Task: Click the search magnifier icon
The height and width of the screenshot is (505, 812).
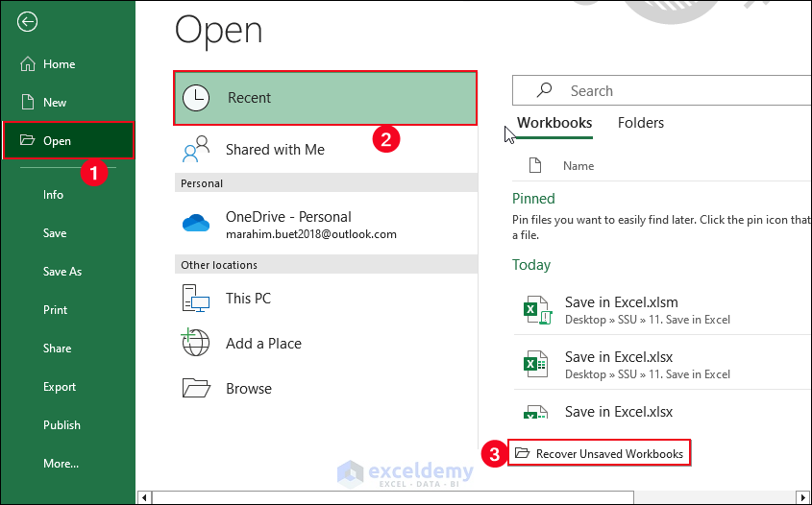Action: coord(544,90)
